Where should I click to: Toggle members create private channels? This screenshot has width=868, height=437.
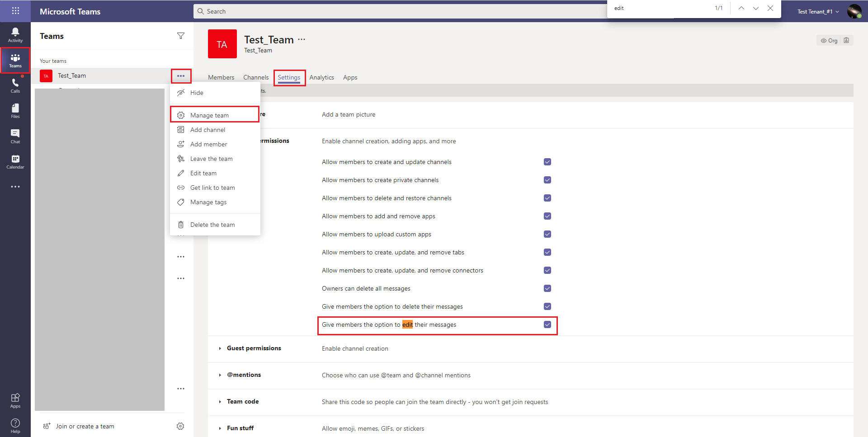[547, 180]
